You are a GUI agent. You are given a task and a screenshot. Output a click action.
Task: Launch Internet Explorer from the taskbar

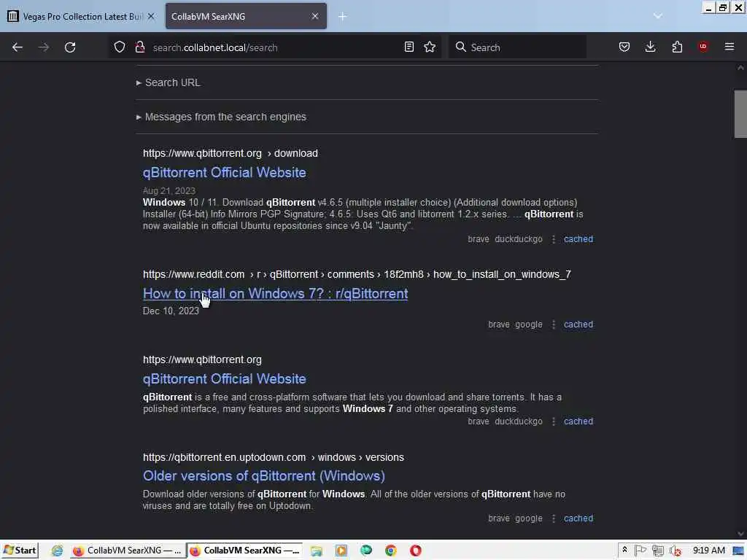(57, 551)
